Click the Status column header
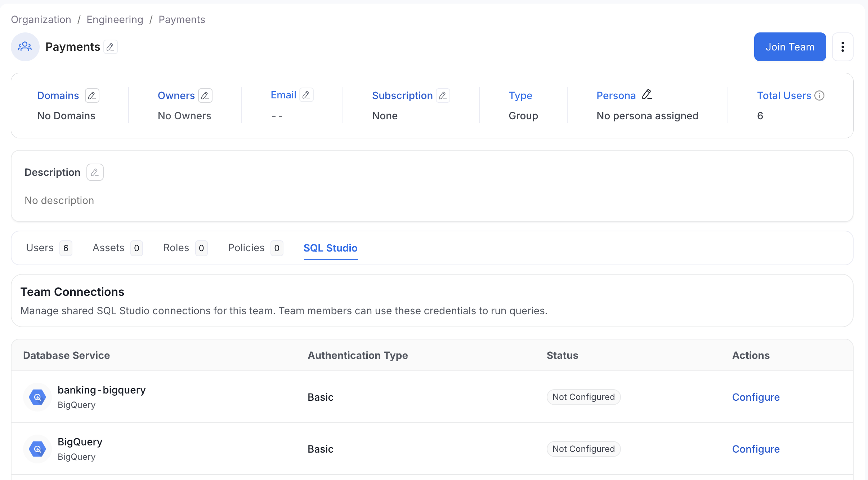This screenshot has width=868, height=480. 562,355
